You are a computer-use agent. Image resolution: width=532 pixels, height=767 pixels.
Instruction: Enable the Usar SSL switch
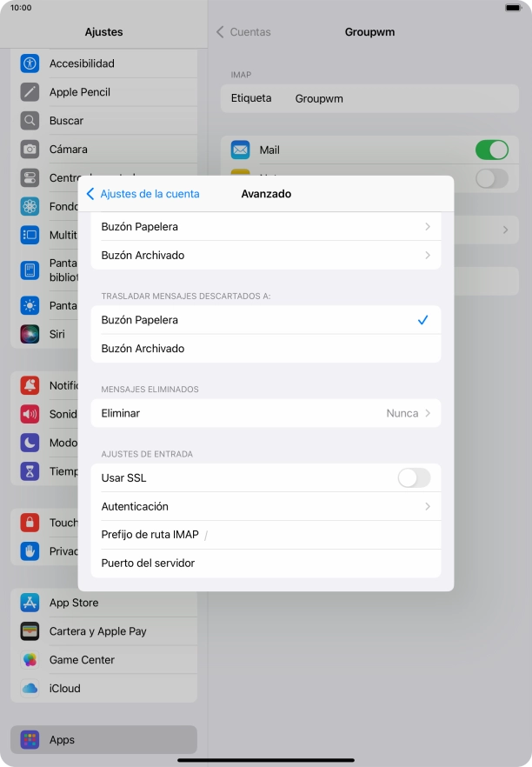tap(413, 477)
